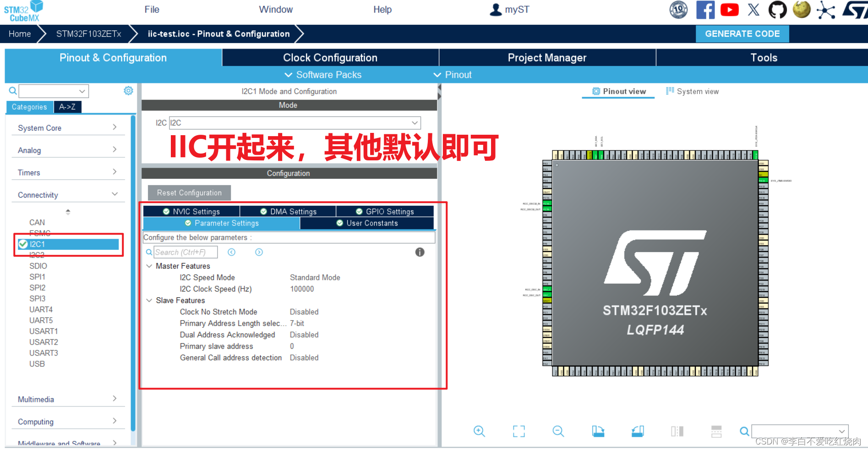This screenshot has width=868, height=450.
Task: Open the GPIO Settings tab
Action: pos(385,211)
